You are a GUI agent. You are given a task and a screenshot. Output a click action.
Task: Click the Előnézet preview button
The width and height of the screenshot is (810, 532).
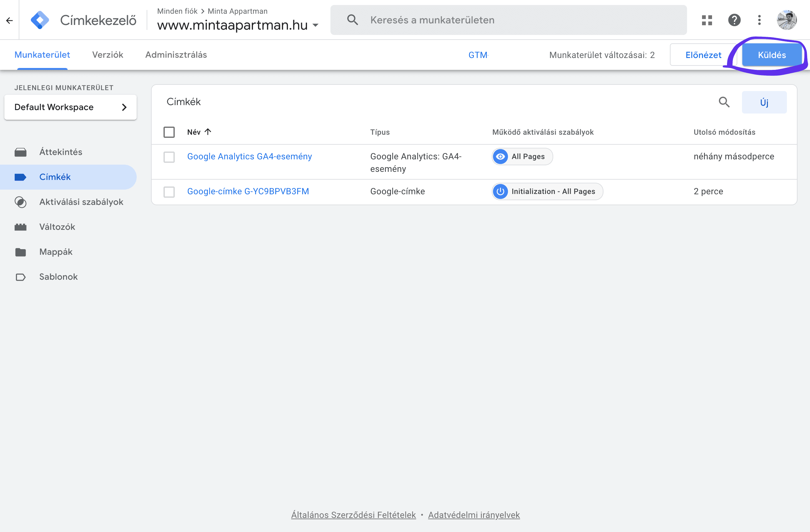703,55
